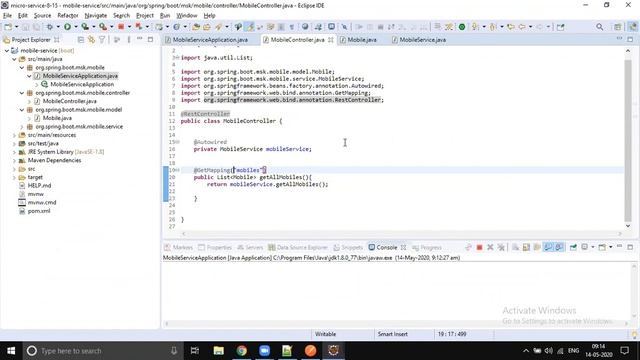
Task: Click the Windows search box in taskbar
Action: 102,351
